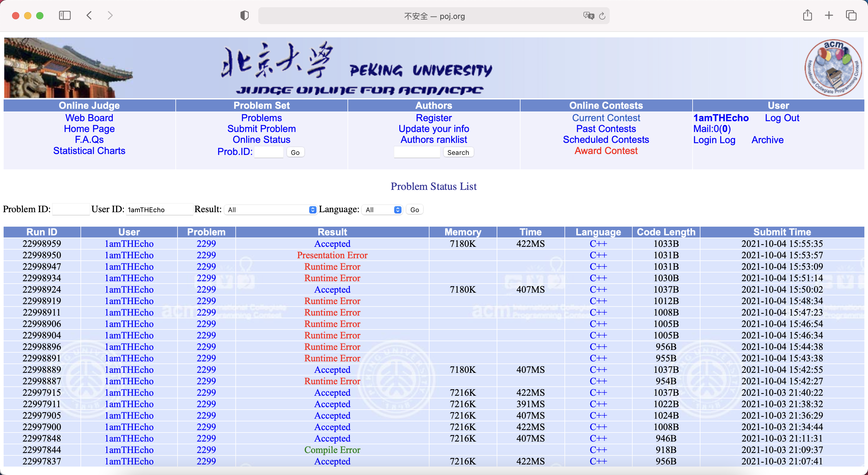
Task: Open Online Status menu link
Action: (261, 140)
